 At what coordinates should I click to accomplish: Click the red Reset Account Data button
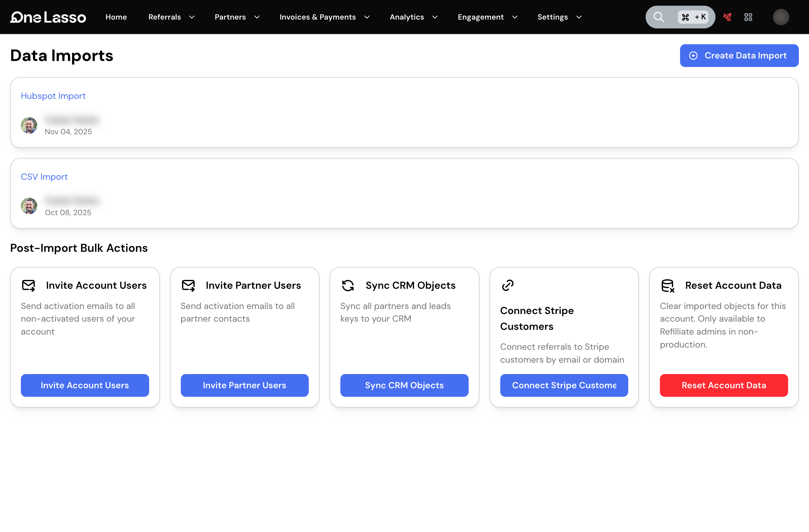[724, 386]
